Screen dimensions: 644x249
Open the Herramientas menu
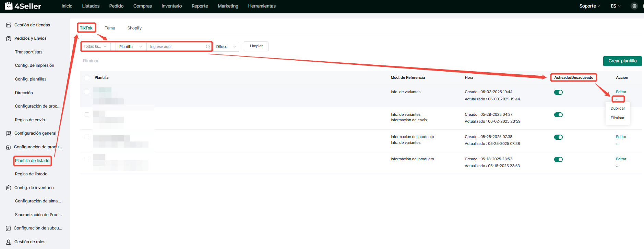(x=262, y=6)
